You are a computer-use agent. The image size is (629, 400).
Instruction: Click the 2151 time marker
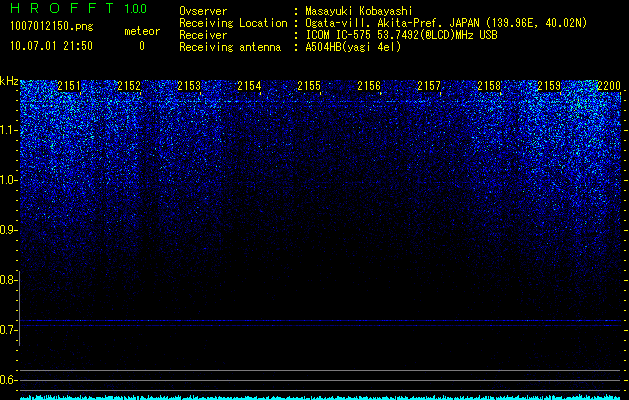pos(69,86)
